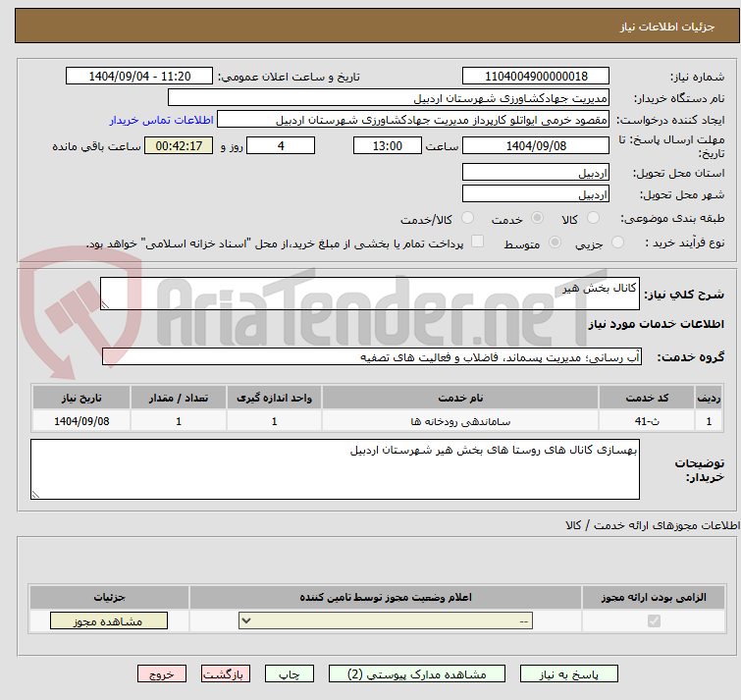
Task: Click the remaining days field showing 4
Action: pyautogui.click(x=281, y=145)
